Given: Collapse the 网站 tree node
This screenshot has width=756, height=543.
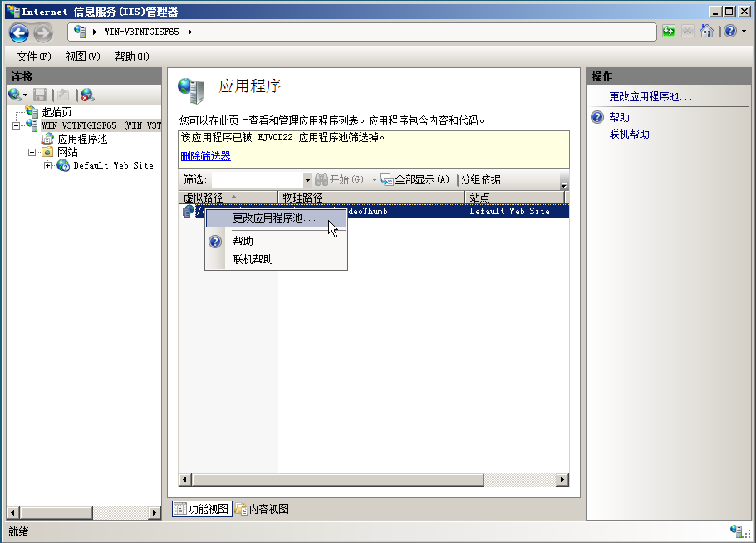Looking at the screenshot, I should coord(32,152).
